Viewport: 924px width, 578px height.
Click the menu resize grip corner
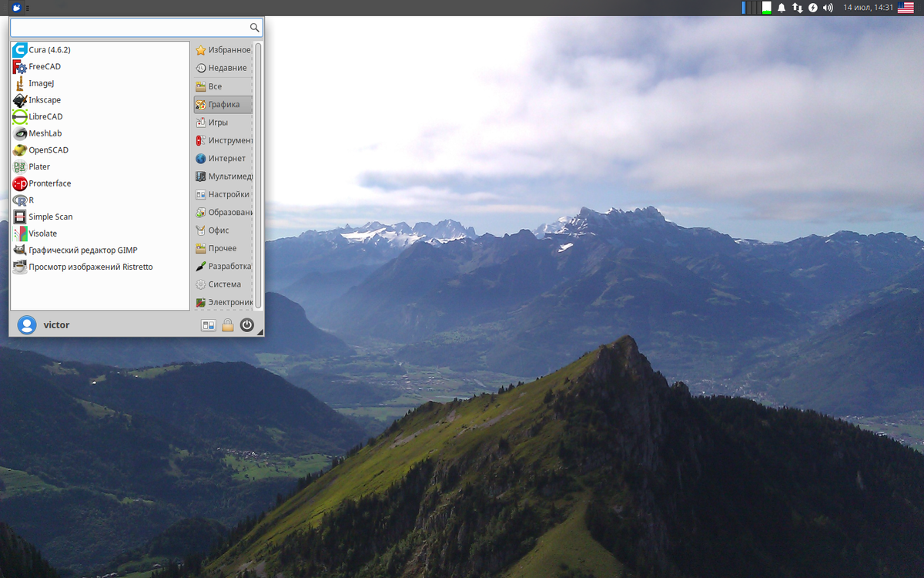[260, 333]
